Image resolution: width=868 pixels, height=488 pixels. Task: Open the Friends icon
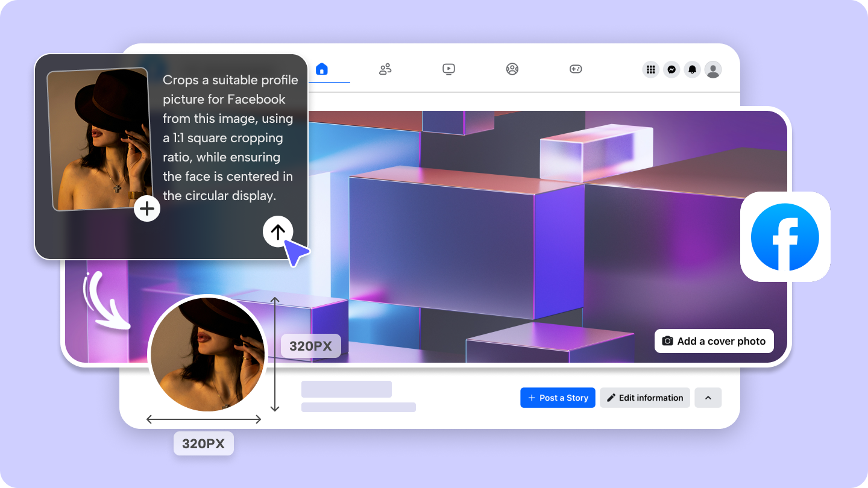click(385, 69)
